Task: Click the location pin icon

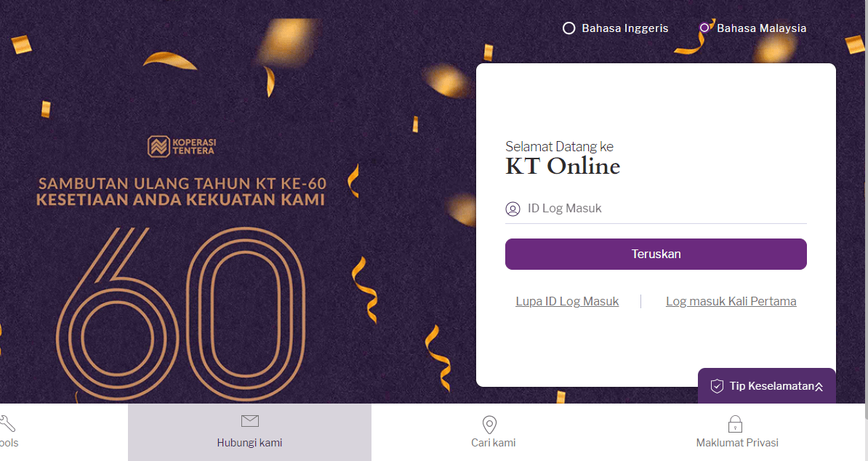Action: click(x=489, y=425)
